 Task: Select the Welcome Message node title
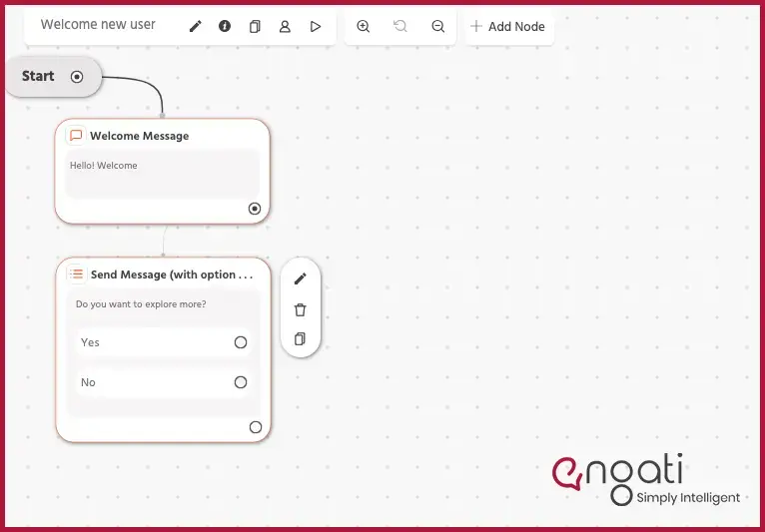140,136
